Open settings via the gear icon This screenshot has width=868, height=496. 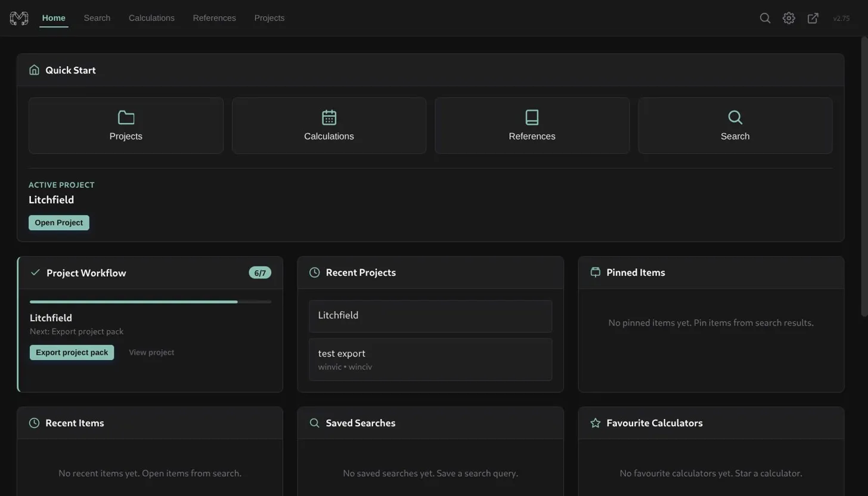789,18
